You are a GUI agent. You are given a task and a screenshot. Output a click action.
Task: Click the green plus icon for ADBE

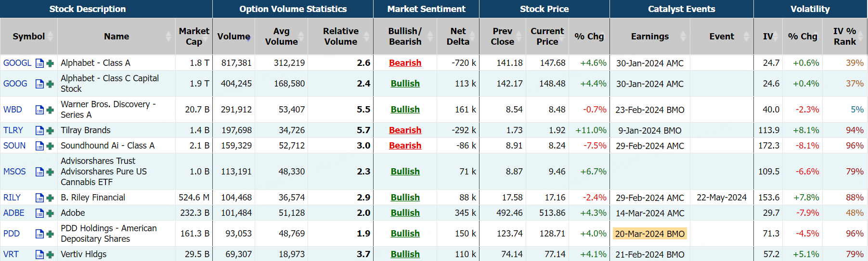pyautogui.click(x=50, y=213)
